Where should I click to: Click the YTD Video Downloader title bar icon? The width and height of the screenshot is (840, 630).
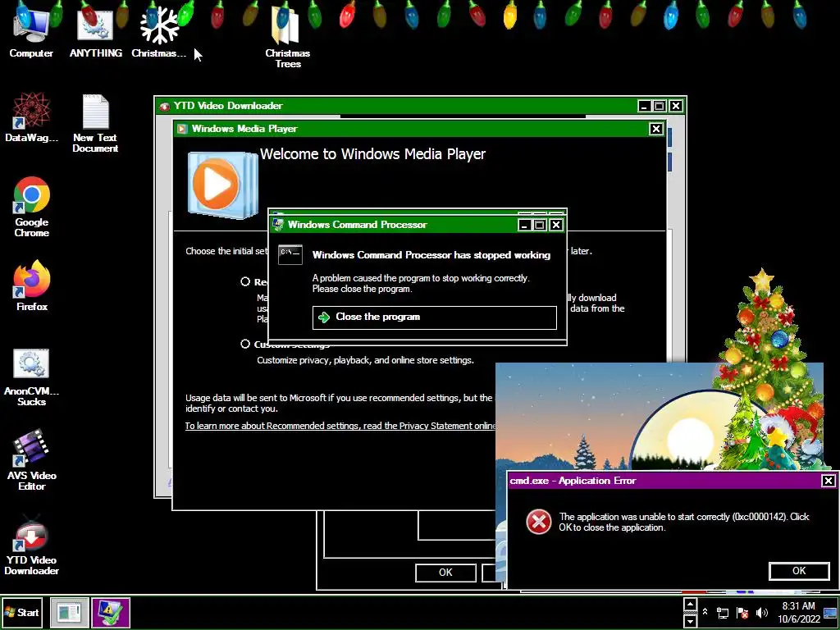[x=164, y=106]
